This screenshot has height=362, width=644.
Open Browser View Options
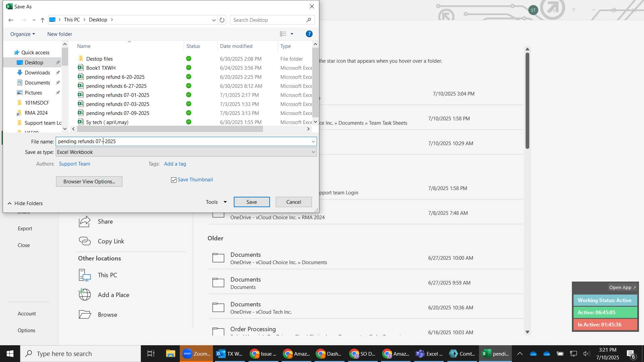pyautogui.click(x=89, y=182)
